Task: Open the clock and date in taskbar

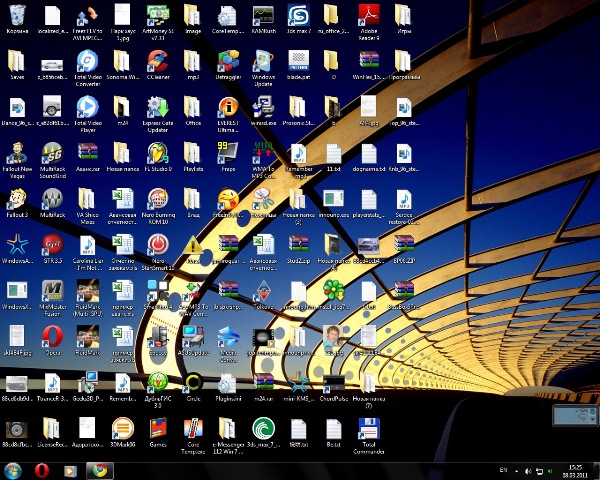Action: [x=575, y=471]
